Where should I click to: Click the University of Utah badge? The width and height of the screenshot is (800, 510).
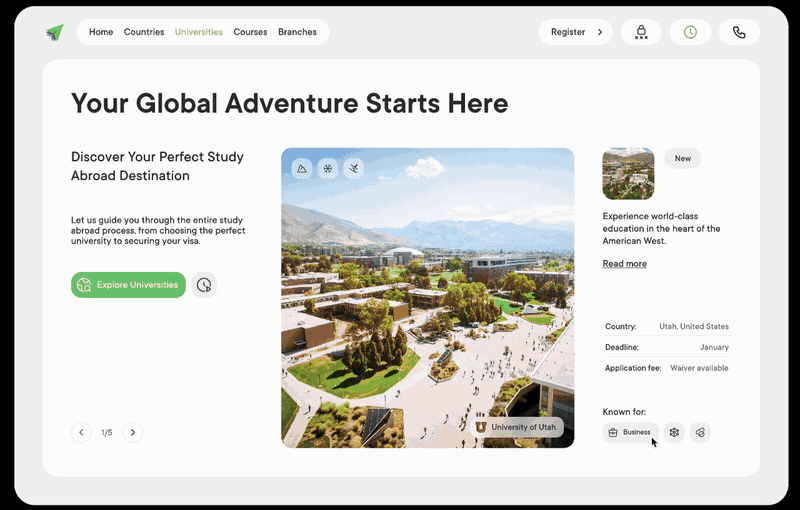coord(517,427)
